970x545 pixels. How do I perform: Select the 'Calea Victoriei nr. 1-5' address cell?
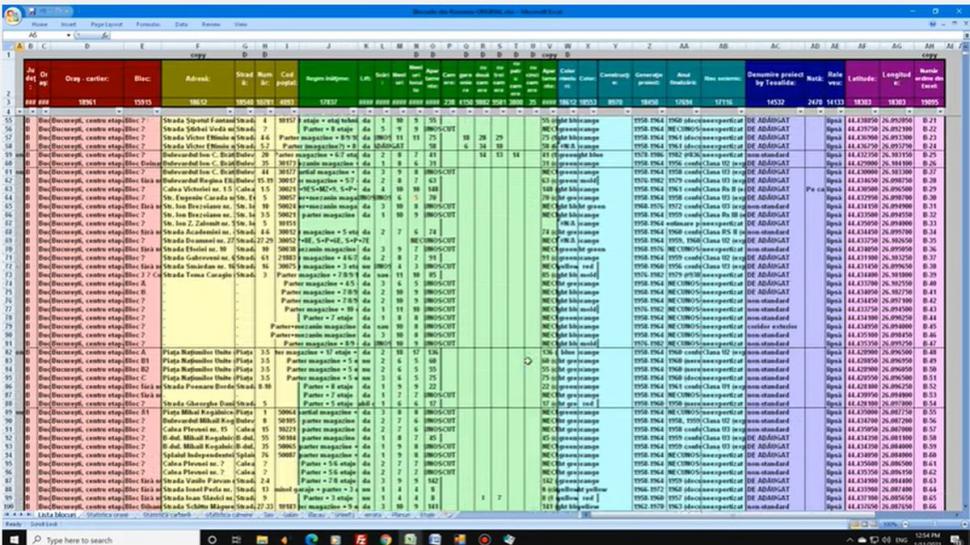[x=198, y=189]
